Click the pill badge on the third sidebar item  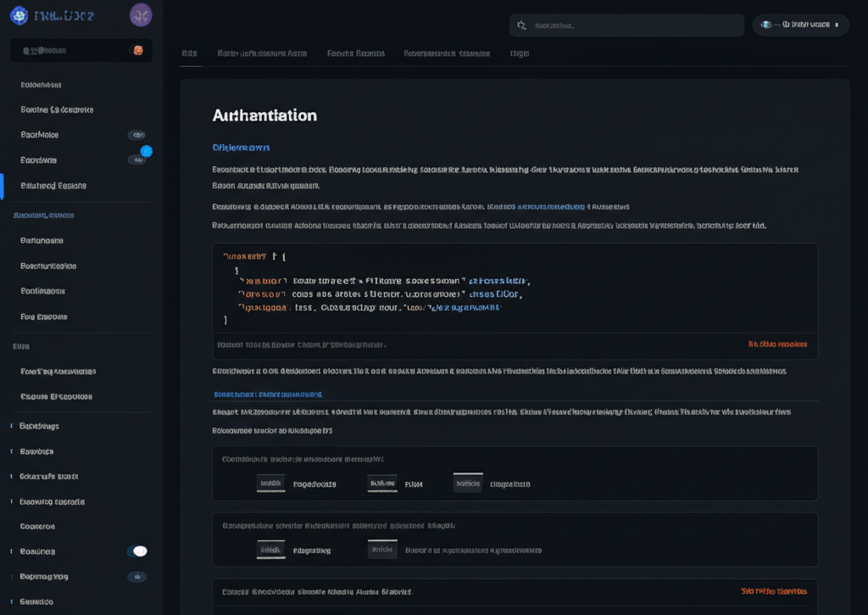pos(136,135)
